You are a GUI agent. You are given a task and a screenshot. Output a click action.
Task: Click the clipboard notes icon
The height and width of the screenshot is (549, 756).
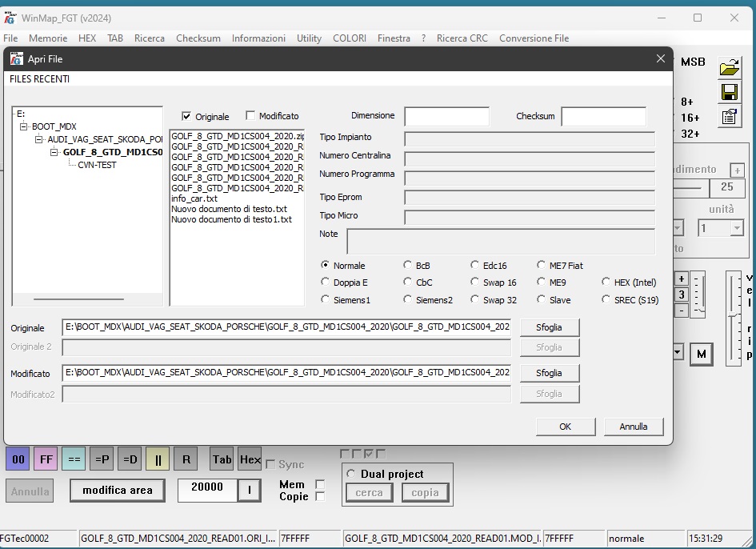point(729,117)
